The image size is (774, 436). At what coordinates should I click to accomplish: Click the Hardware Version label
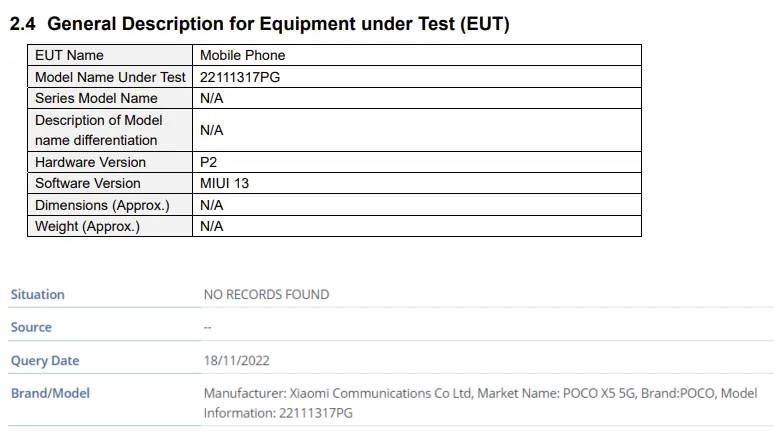coord(90,162)
